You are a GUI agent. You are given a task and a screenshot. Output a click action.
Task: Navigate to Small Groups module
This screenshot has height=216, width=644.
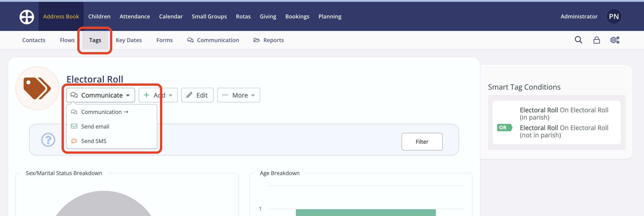[209, 17]
